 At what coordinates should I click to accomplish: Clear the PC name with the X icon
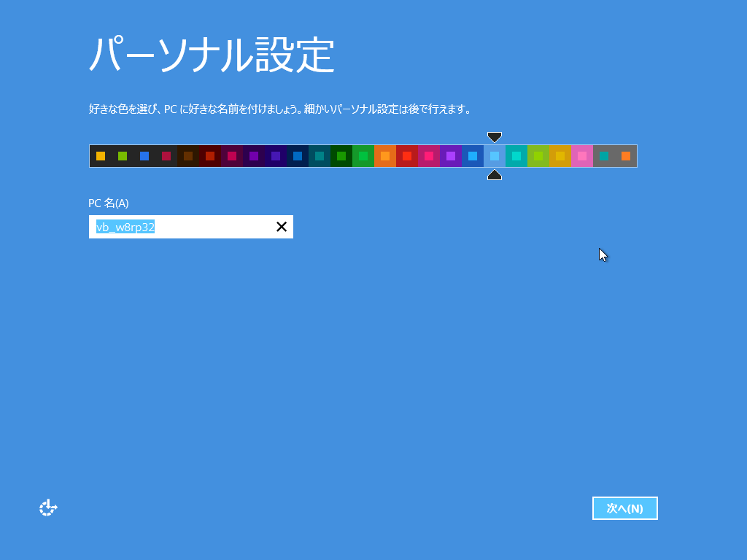[282, 227]
